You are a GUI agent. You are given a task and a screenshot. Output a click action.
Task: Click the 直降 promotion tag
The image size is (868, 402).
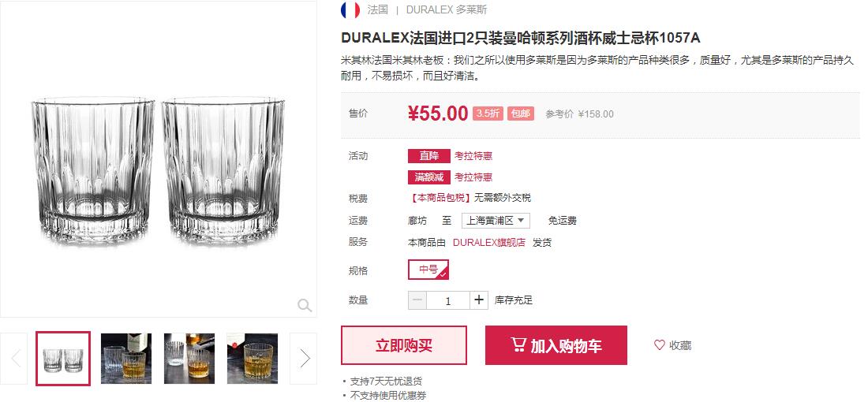click(x=429, y=156)
